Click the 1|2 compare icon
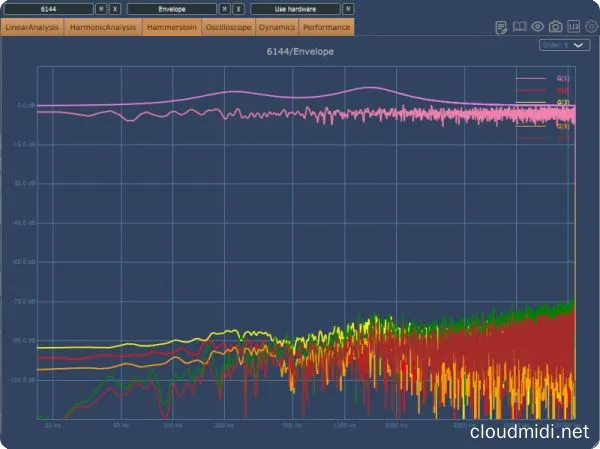Screen dimensions: 600x449 click(x=573, y=27)
